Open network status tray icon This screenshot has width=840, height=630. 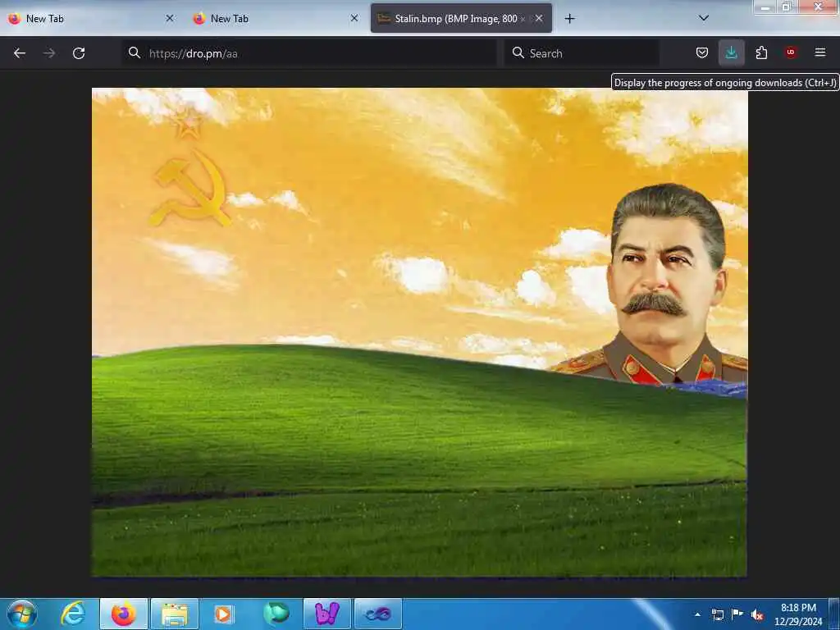tap(717, 614)
